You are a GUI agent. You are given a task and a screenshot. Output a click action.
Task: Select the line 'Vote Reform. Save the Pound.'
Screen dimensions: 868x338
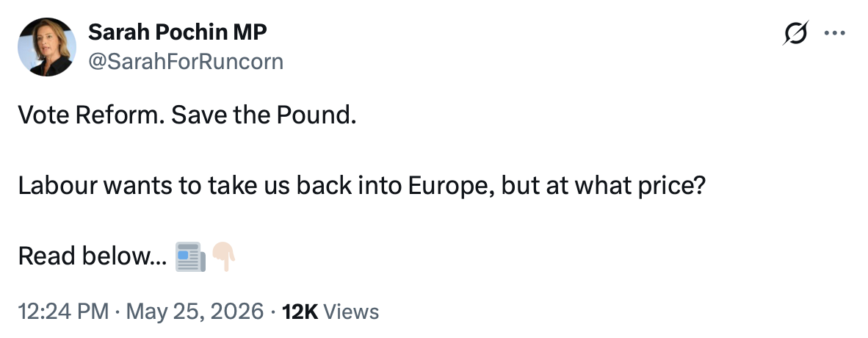pyautogui.click(x=187, y=115)
